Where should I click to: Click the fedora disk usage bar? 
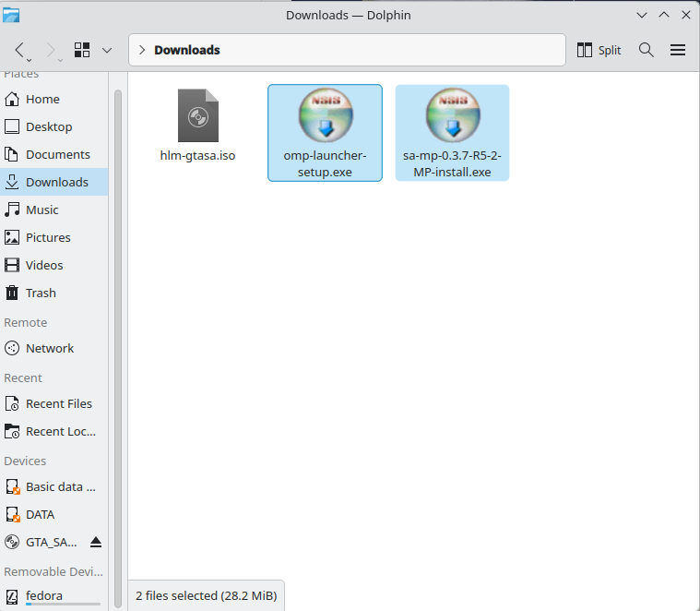pyautogui.click(x=63, y=605)
